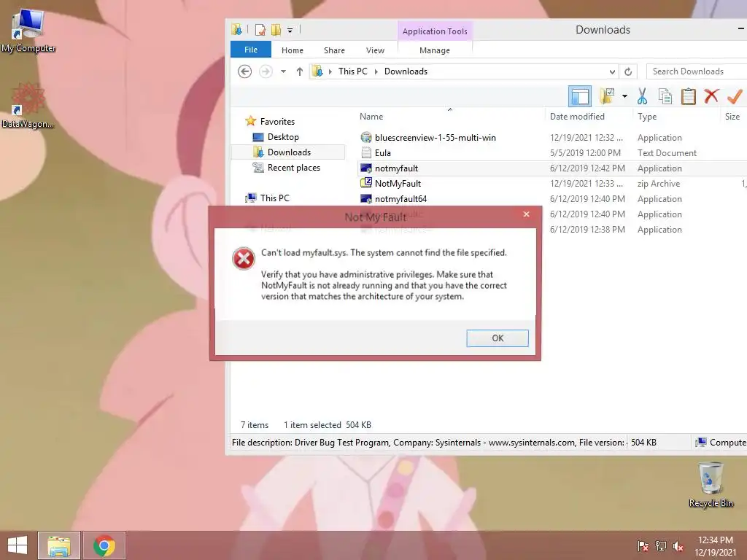
Task: Go back with the Explorer back arrow
Action: (244, 71)
